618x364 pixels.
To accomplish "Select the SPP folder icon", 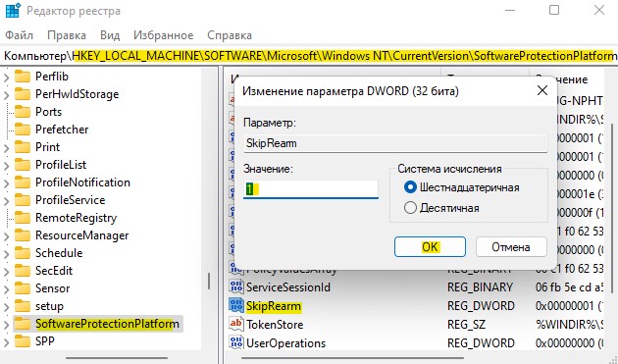I will 23,341.
